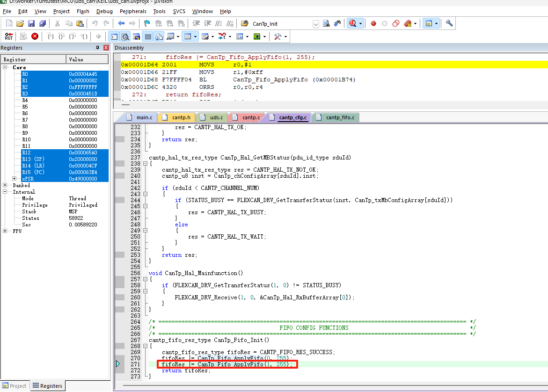The image size is (548, 392).
Task: Click the Register column header
Action: (x=34, y=59)
